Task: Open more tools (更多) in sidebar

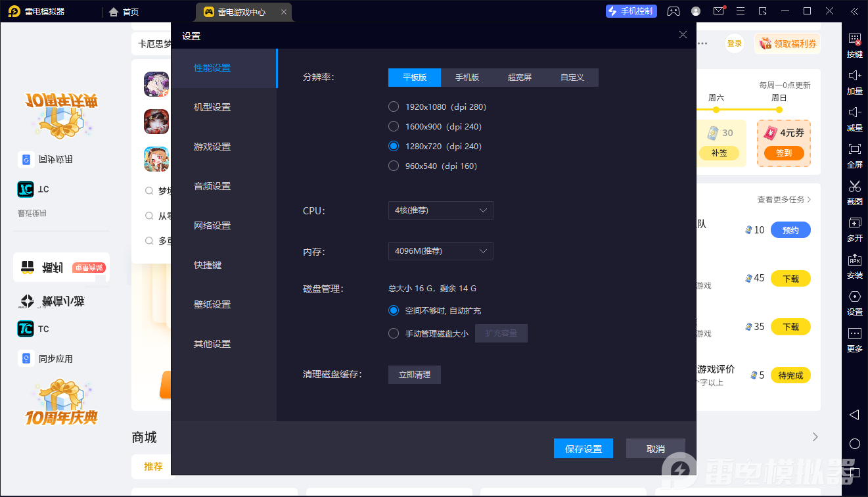Action: [854, 339]
